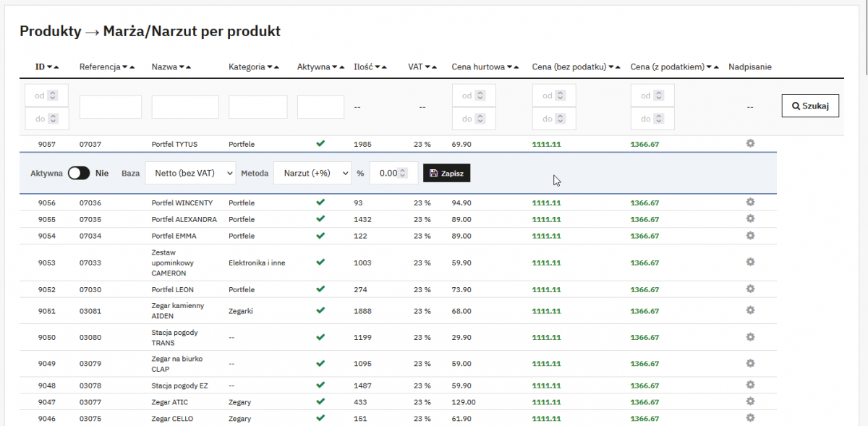This screenshot has width=868, height=426.
Task: Click the Aktywna filter field
Action: pyautogui.click(x=320, y=107)
